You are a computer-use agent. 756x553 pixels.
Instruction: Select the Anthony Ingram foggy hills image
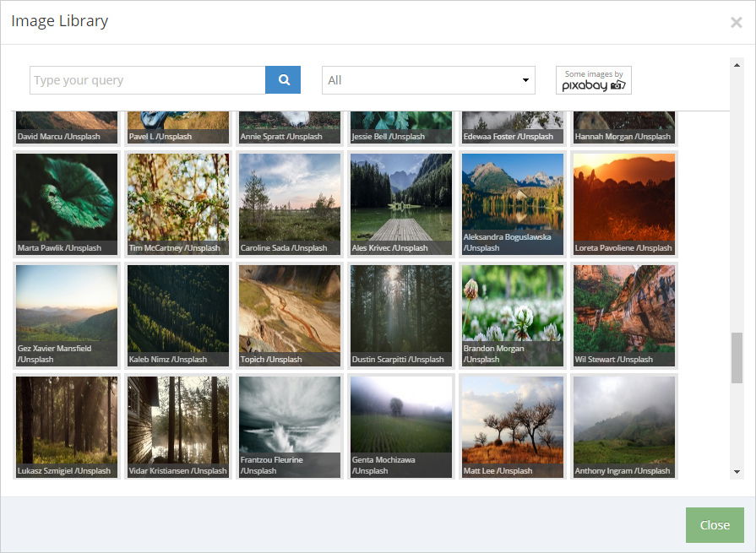click(624, 427)
